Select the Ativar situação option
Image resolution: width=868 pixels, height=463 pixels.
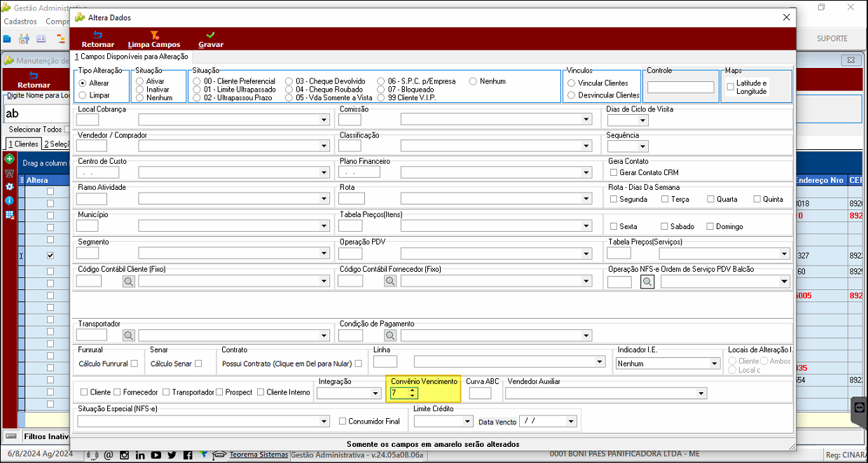tap(139, 81)
